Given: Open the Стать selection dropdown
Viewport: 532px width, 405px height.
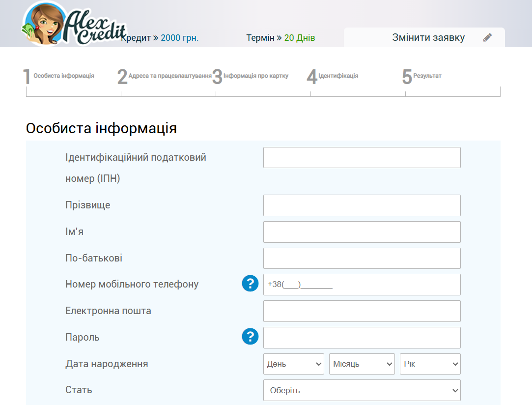Looking at the screenshot, I should click(x=362, y=390).
